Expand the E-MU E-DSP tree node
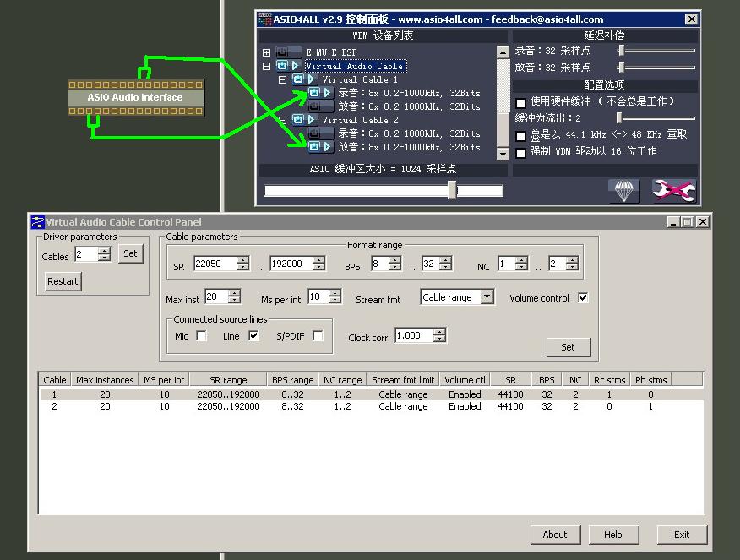The width and height of the screenshot is (740, 560). 267,52
